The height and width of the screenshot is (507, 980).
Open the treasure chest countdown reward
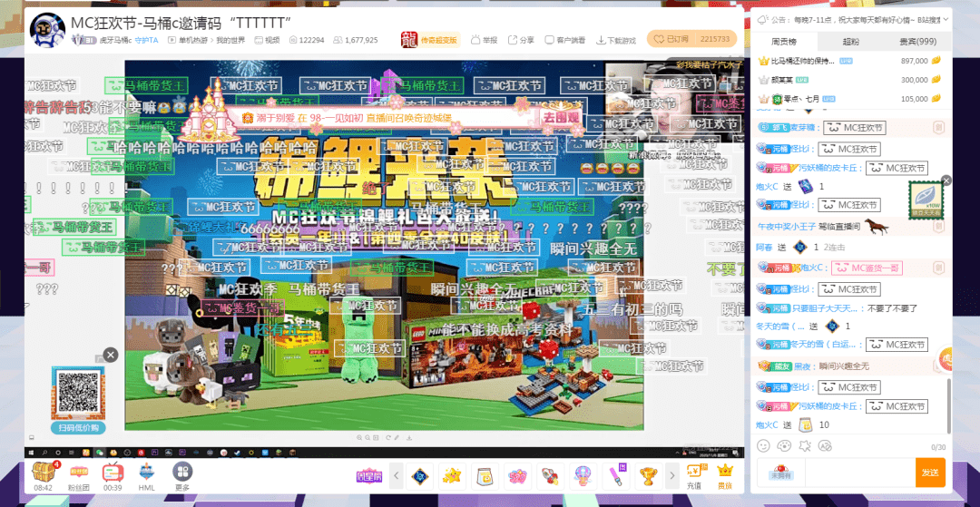(44, 472)
